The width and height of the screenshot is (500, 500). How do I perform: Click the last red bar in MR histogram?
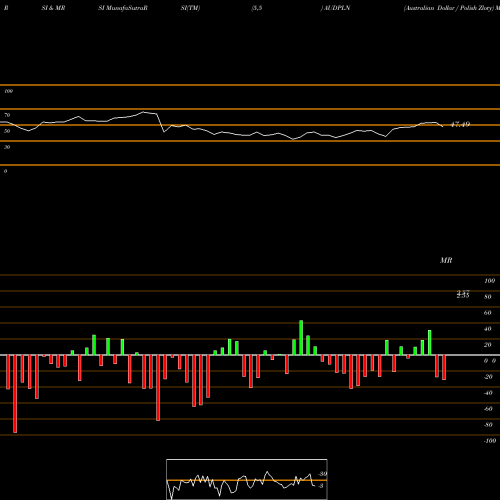[x=444, y=367]
